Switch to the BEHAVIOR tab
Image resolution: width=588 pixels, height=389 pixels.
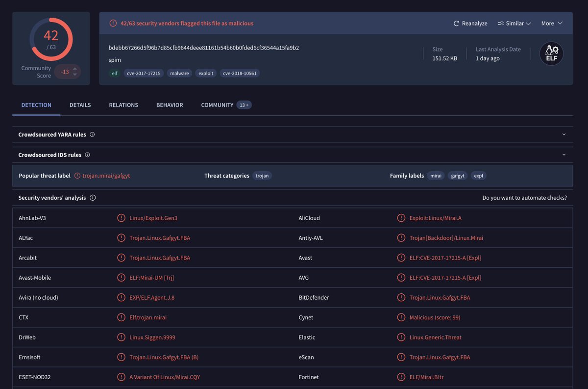point(170,105)
